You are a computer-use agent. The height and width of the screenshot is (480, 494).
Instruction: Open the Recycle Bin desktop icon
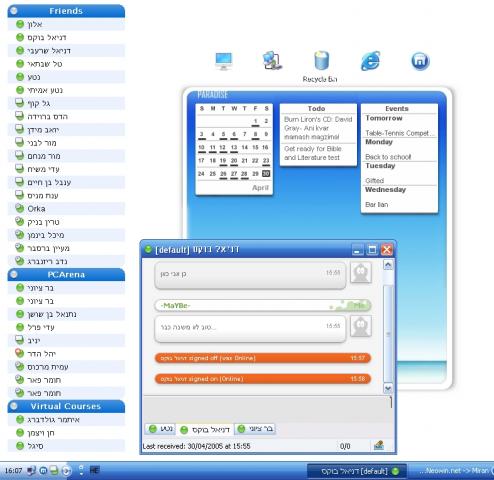click(x=321, y=60)
